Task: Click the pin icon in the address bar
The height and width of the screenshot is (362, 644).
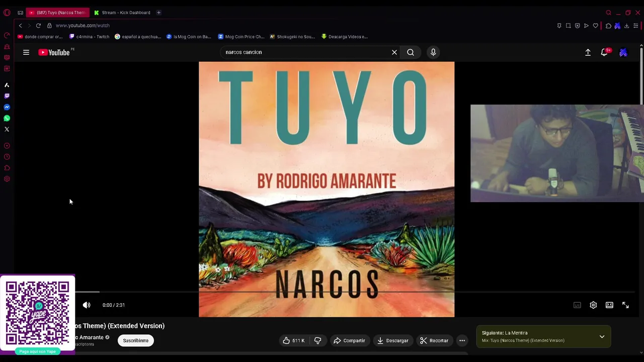Action: click(x=559, y=26)
